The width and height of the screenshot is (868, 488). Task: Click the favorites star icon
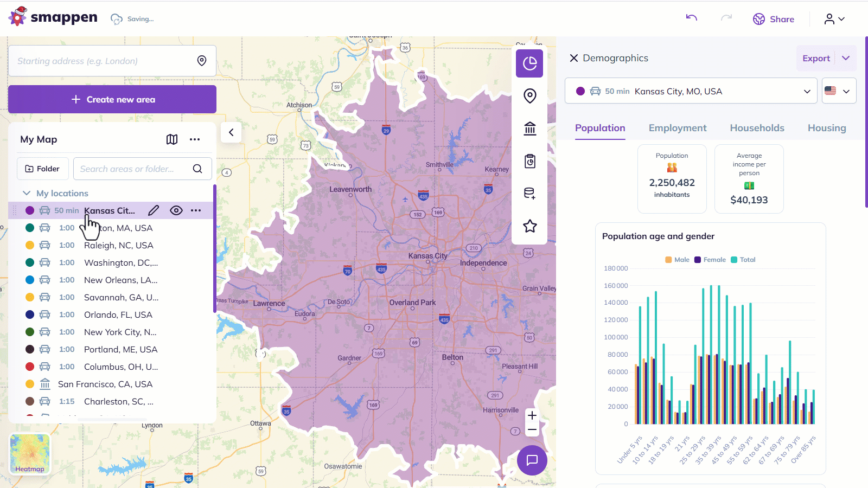[529, 226]
